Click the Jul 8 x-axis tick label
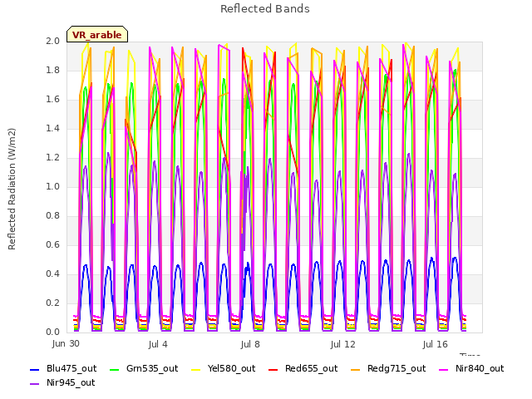The image size is (532, 399). [250, 344]
